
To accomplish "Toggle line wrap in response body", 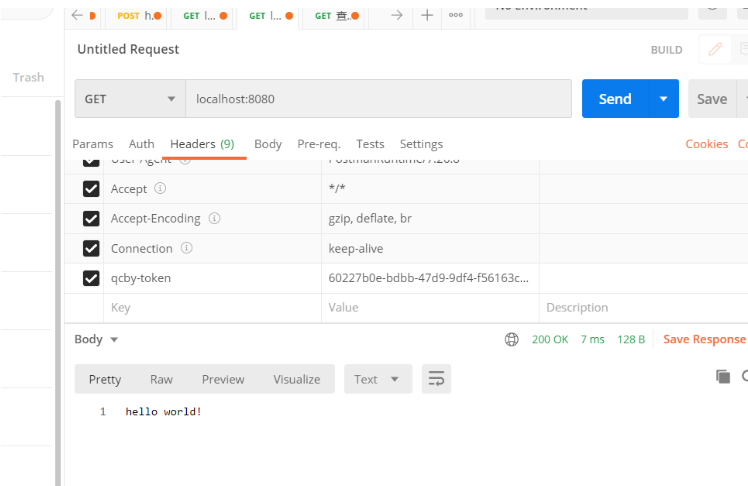I will pyautogui.click(x=436, y=379).
